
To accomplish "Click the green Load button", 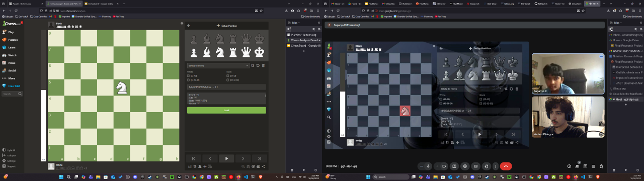I will tap(226, 110).
